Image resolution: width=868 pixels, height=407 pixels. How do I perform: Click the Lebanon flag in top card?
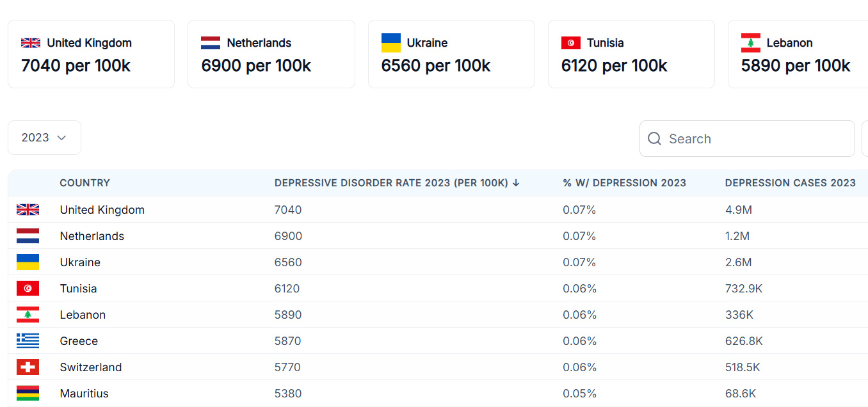pos(750,43)
